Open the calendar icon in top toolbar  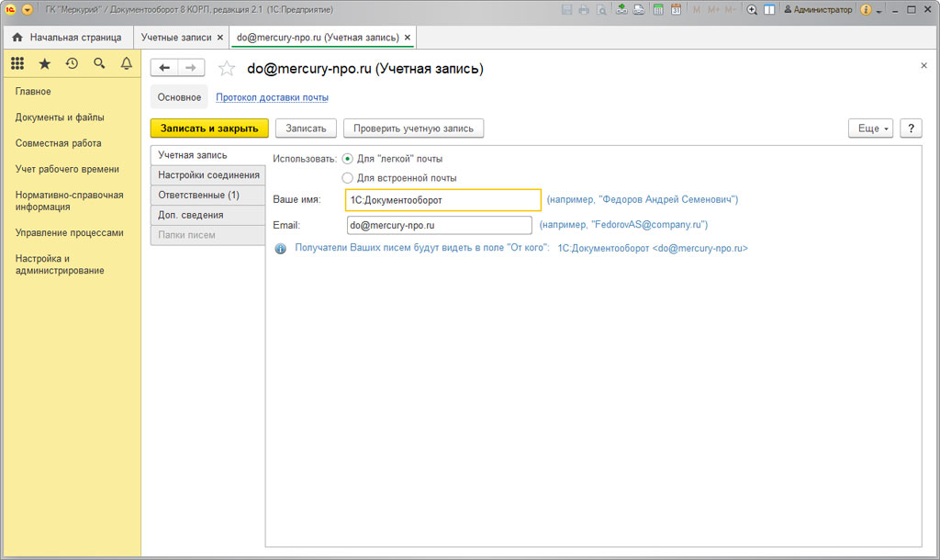(676, 10)
